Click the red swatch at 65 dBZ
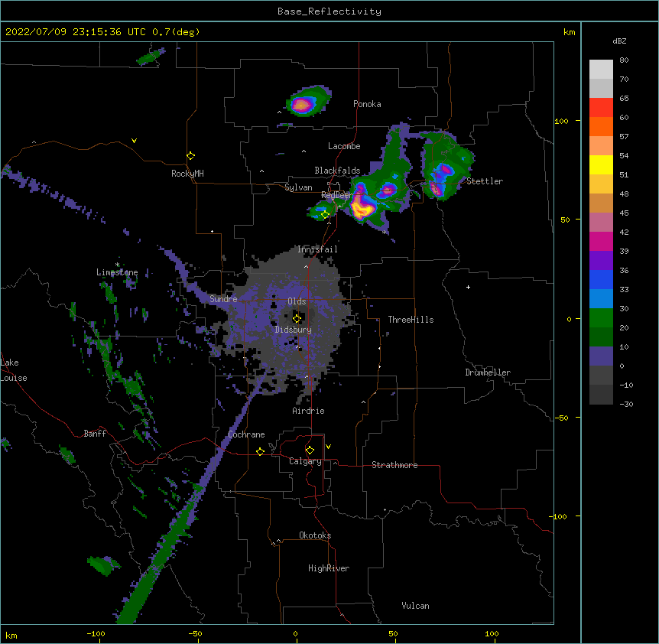The height and width of the screenshot is (644, 659). (601, 107)
